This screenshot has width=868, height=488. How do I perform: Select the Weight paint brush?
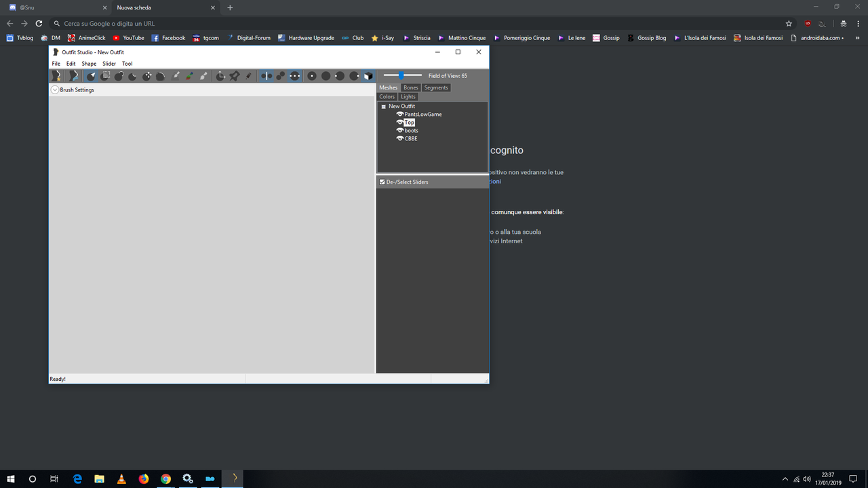(176, 76)
